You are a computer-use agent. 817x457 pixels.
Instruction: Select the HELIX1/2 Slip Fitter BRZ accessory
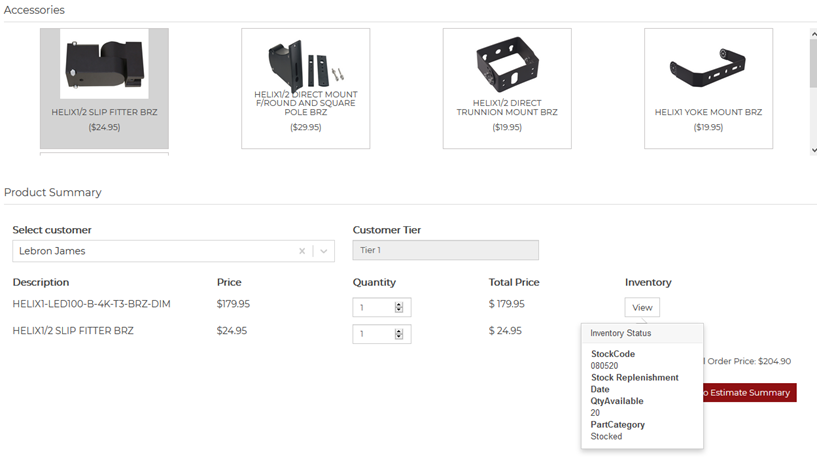pos(104,89)
